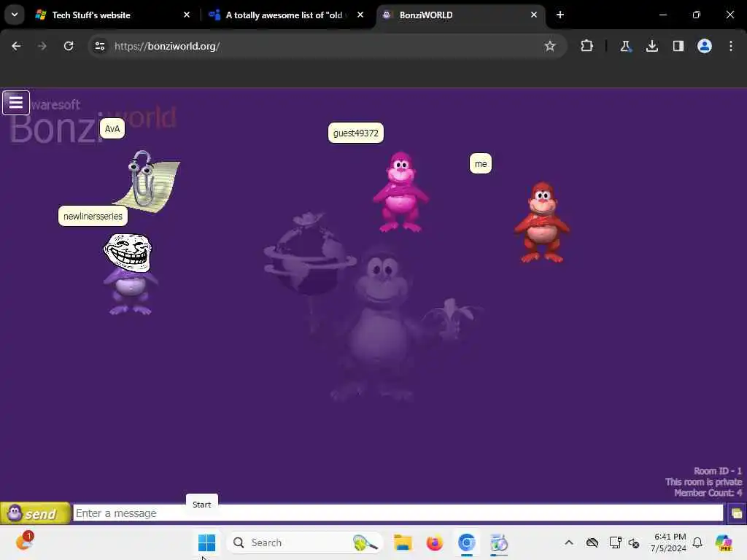Open the Chrome taskbar icon

coord(467,542)
